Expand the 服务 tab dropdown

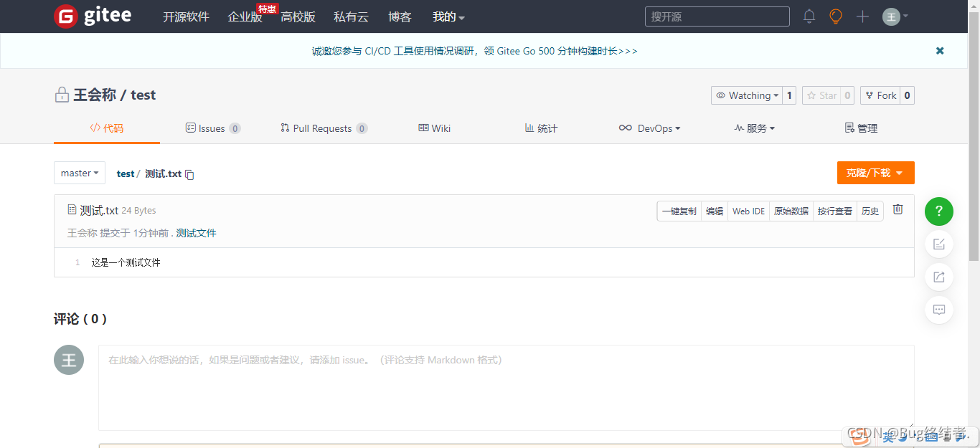(754, 128)
